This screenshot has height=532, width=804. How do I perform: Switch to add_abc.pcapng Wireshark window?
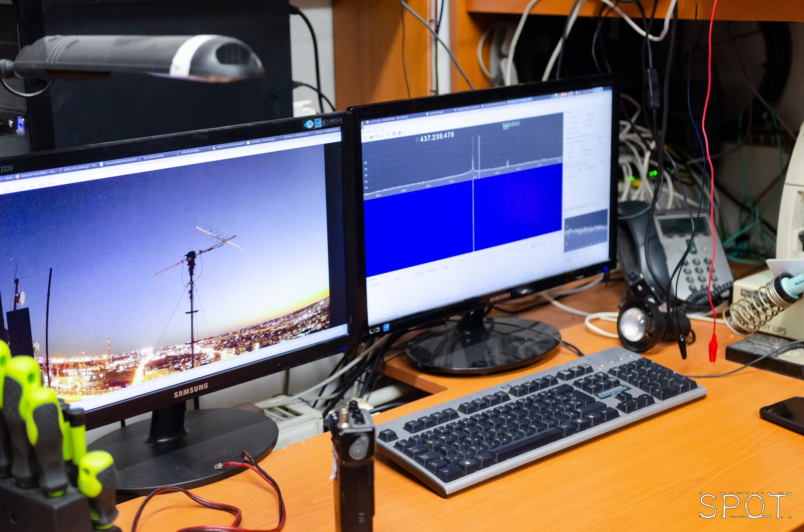click(x=188, y=151)
